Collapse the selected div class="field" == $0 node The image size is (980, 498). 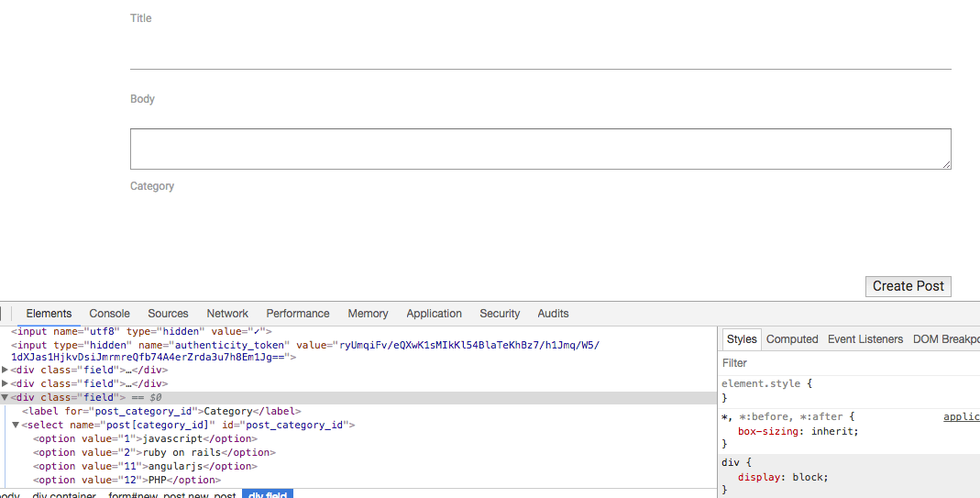(x=5, y=397)
